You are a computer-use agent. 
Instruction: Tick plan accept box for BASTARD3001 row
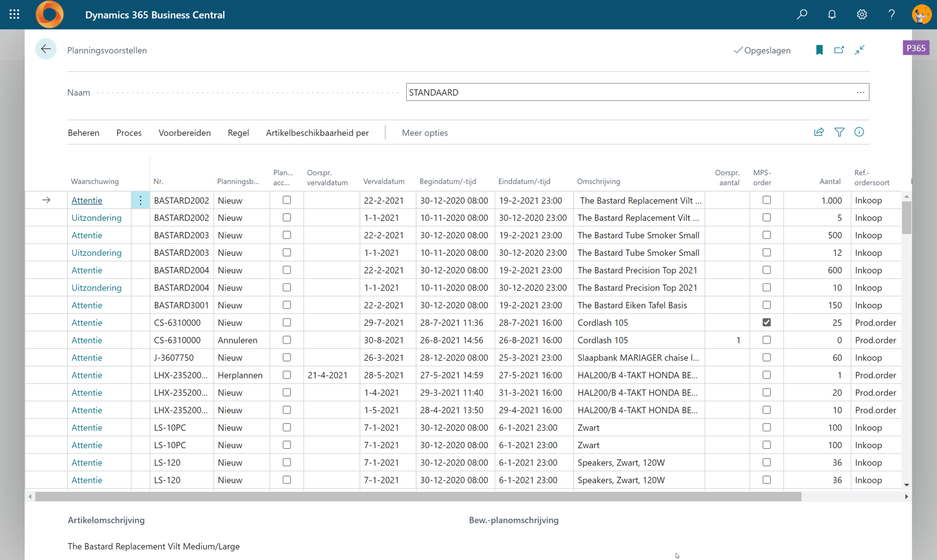(287, 305)
